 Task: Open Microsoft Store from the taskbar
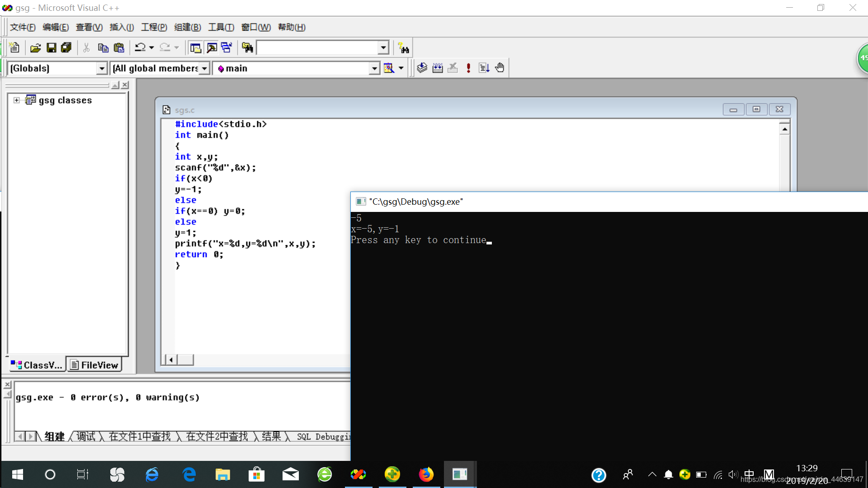(256, 474)
